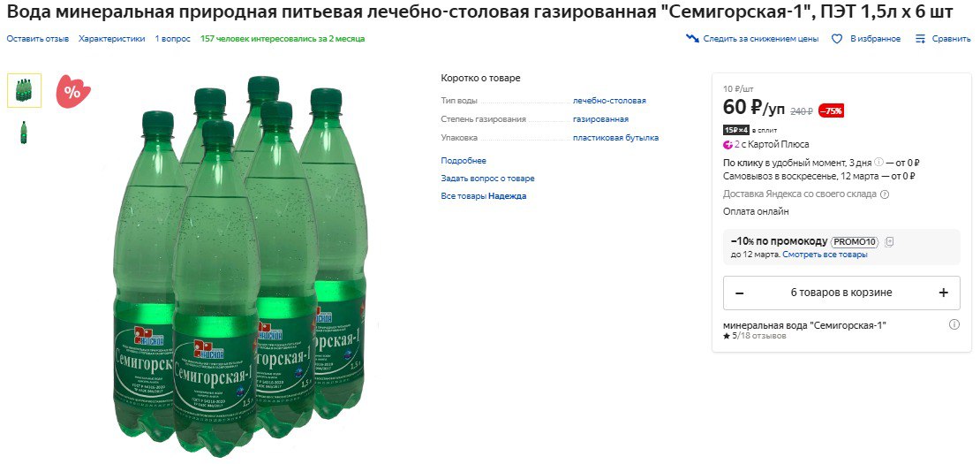Click the copy icon beside PROMO10
Viewport: 980px width, 464px height.
click(x=889, y=242)
